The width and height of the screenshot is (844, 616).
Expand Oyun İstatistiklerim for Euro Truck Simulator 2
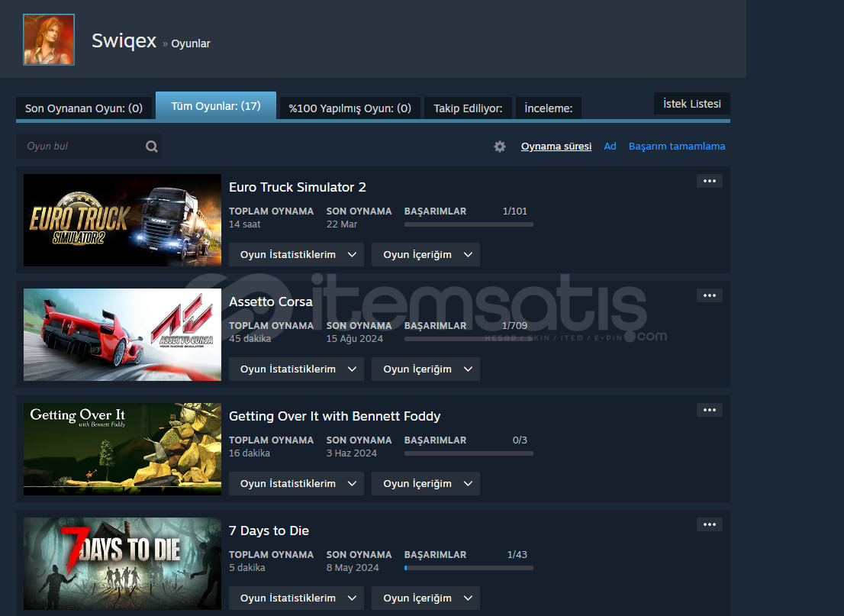coord(296,255)
